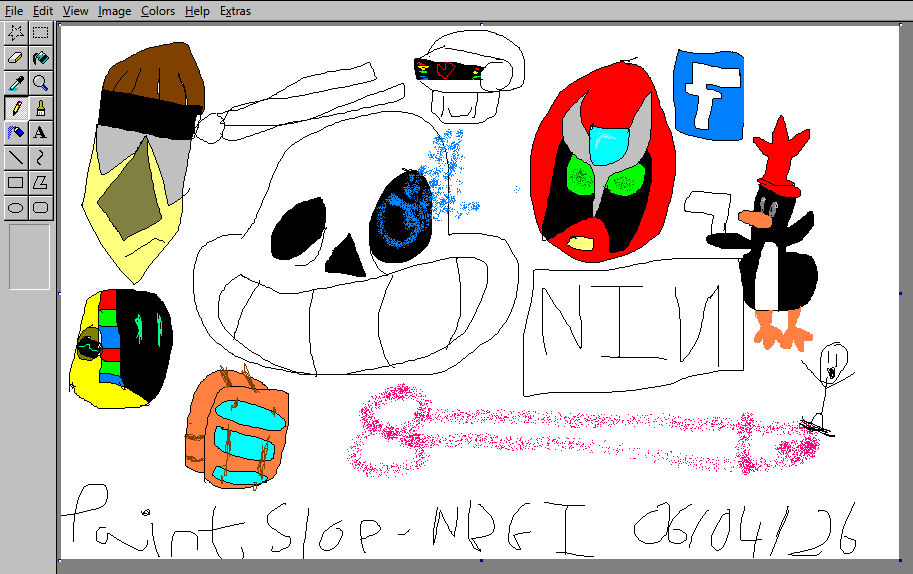Click the tool options box below the toolbox
913x574 pixels.
[x=29, y=257]
